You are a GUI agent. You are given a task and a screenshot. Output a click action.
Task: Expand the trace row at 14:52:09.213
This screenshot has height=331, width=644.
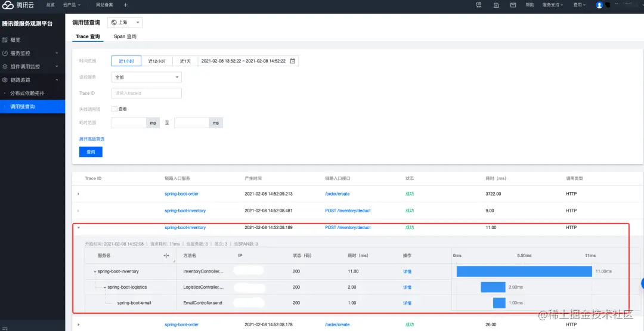point(78,194)
